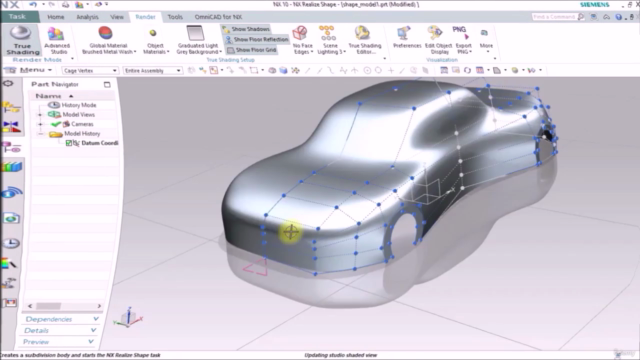Screen dimensions: 640x360
Task: Open Global Material Brushed Metal Wash dropdown
Action: pos(109,40)
